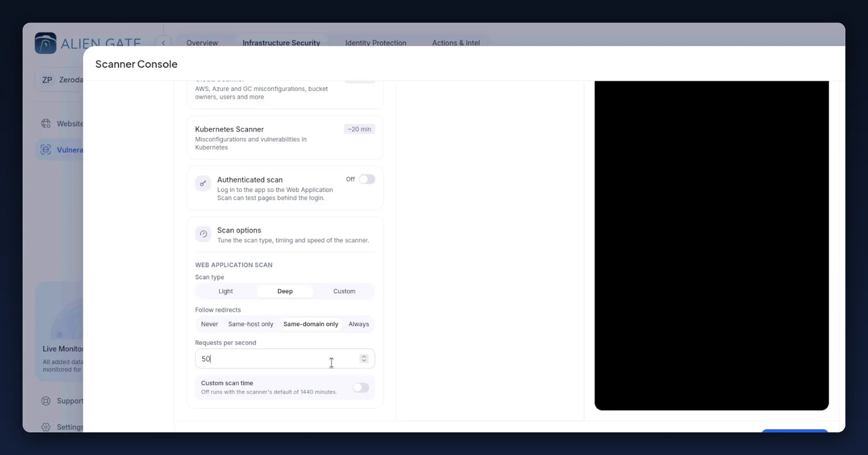The width and height of the screenshot is (868, 455).
Task: Click the Settings gear icon
Action: 46,427
